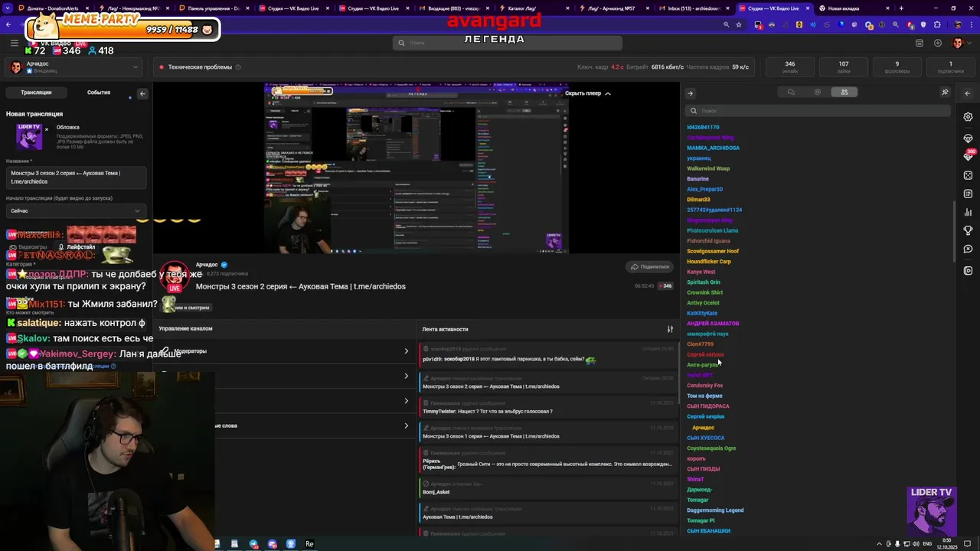Edit the broadcast title field
This screenshot has width=980, height=551.
[75, 177]
